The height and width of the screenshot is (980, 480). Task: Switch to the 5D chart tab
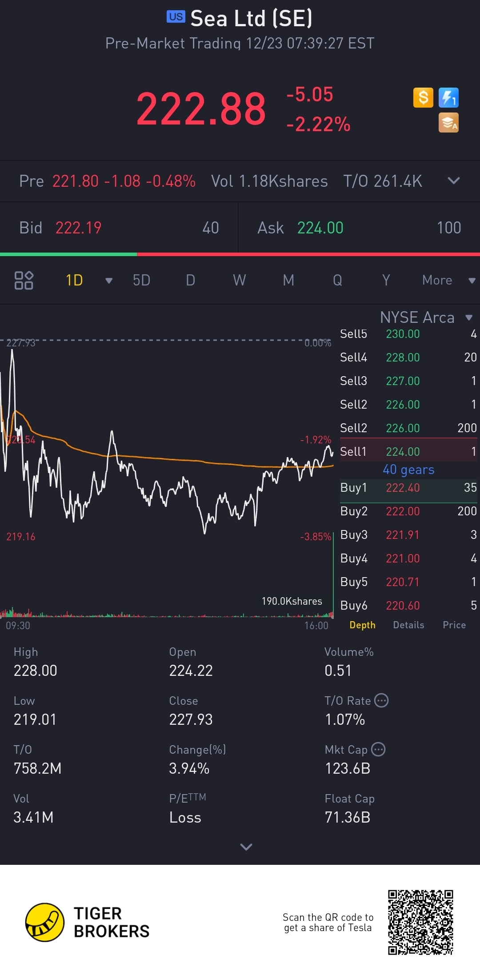coord(141,280)
